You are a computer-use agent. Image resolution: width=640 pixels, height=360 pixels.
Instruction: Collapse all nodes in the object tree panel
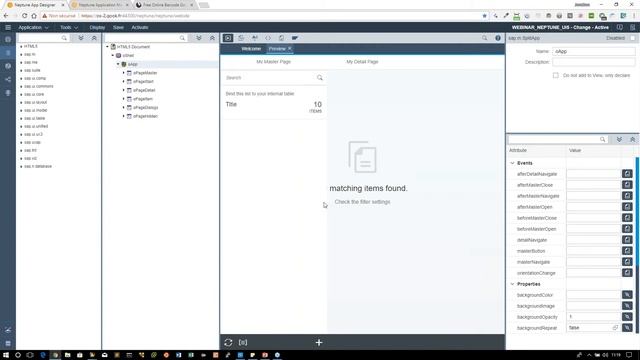coord(212,38)
